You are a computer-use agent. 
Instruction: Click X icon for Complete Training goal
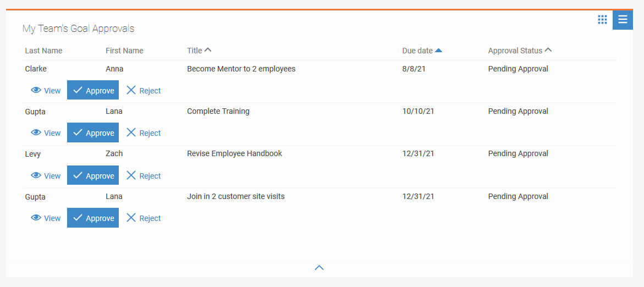(131, 133)
